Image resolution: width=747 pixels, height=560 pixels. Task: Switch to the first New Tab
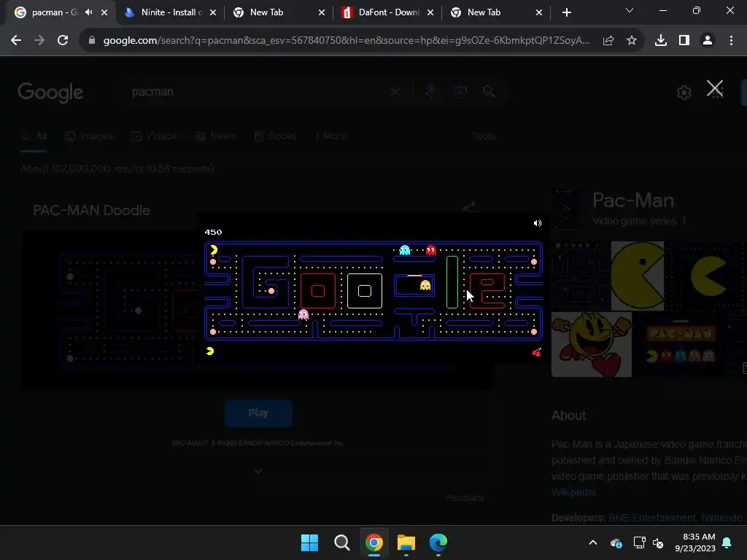(x=267, y=12)
